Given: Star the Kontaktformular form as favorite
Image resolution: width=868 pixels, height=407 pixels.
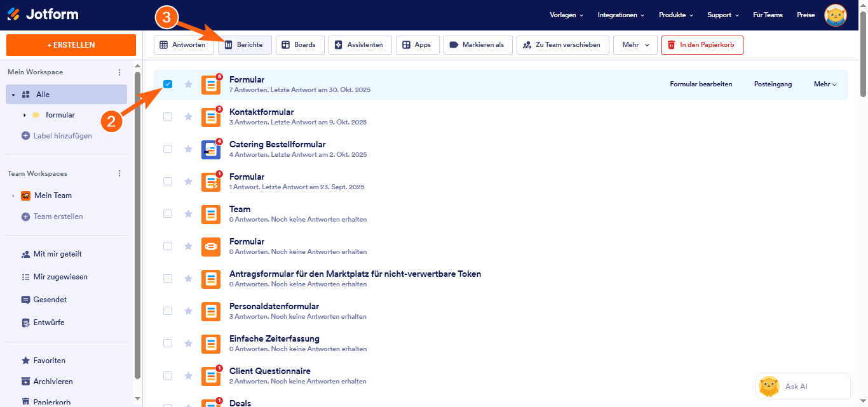Looking at the screenshot, I should tap(188, 116).
